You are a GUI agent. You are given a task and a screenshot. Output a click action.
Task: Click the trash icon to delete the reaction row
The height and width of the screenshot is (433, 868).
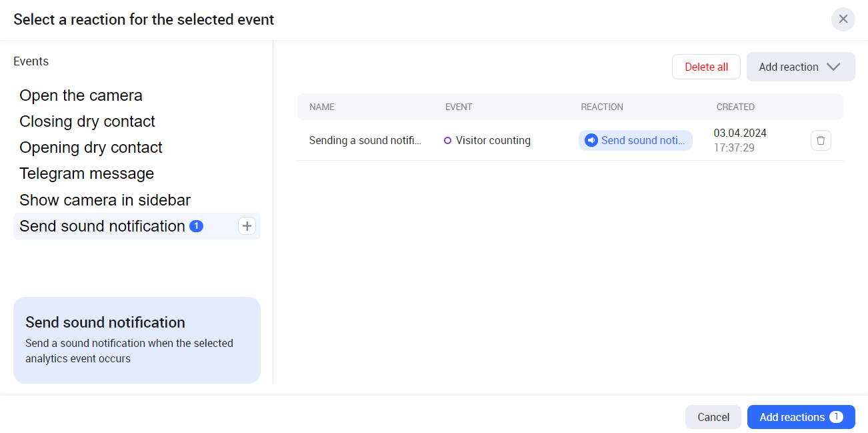pos(821,141)
